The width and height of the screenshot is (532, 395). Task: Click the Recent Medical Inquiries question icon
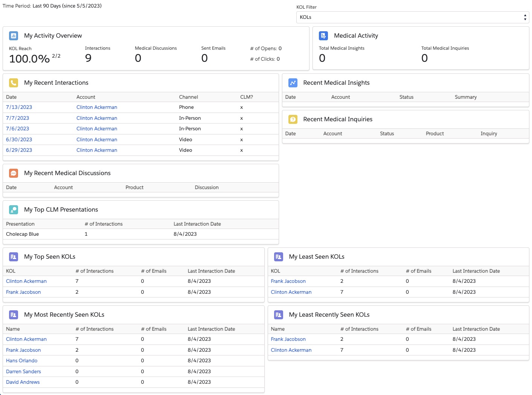pos(293,119)
